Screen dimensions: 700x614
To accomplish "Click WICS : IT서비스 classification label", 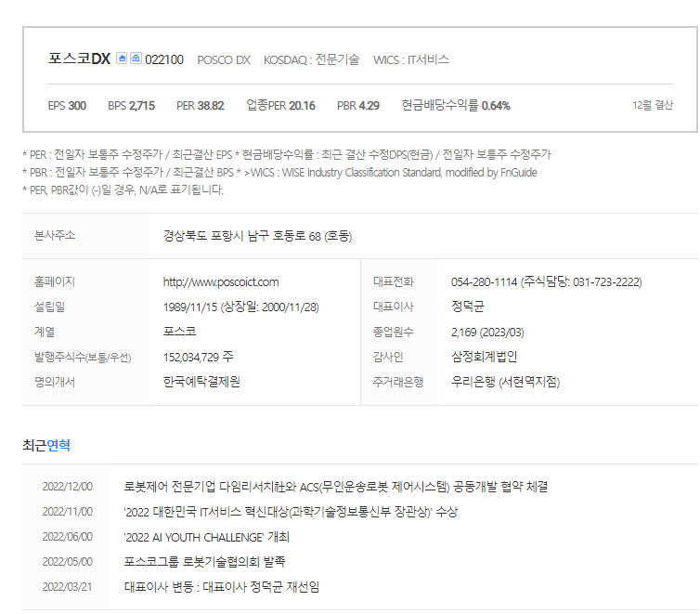I will [x=411, y=59].
